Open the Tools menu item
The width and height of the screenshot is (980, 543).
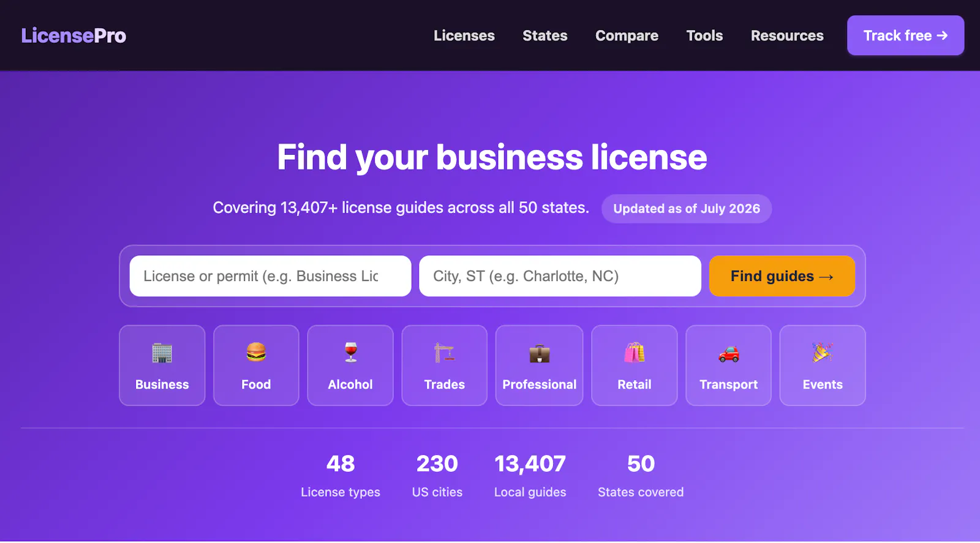(x=704, y=36)
